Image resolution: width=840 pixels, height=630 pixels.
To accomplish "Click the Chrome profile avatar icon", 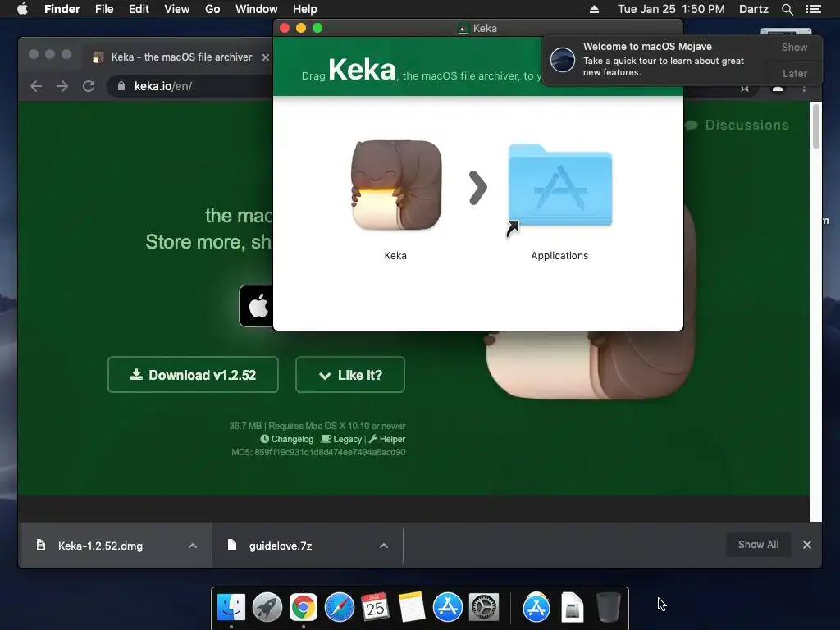I will point(778,88).
